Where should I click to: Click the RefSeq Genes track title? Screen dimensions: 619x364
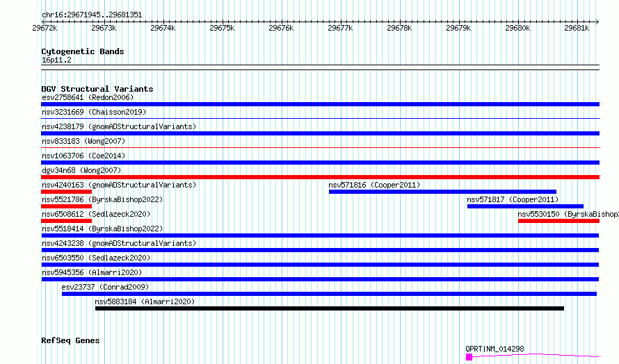70,340
